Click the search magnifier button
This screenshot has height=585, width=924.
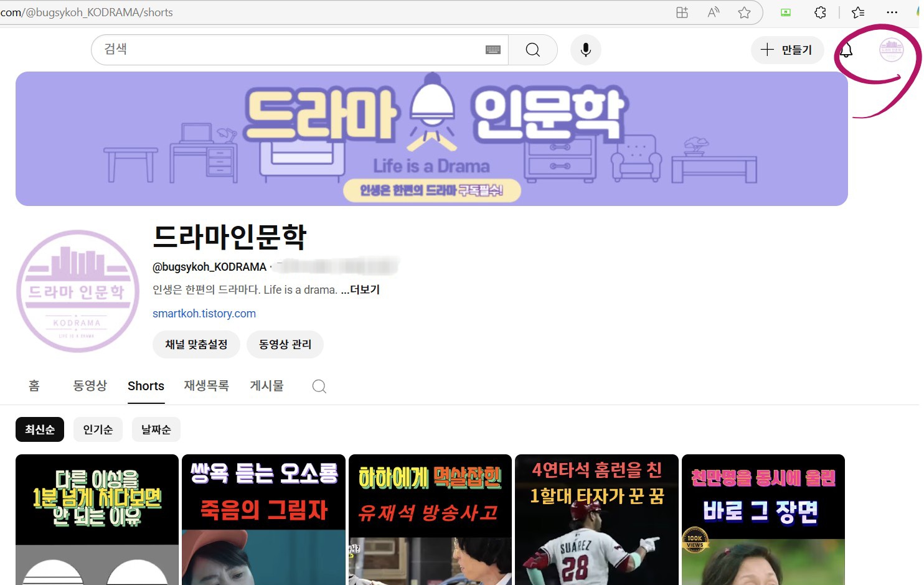(x=532, y=50)
